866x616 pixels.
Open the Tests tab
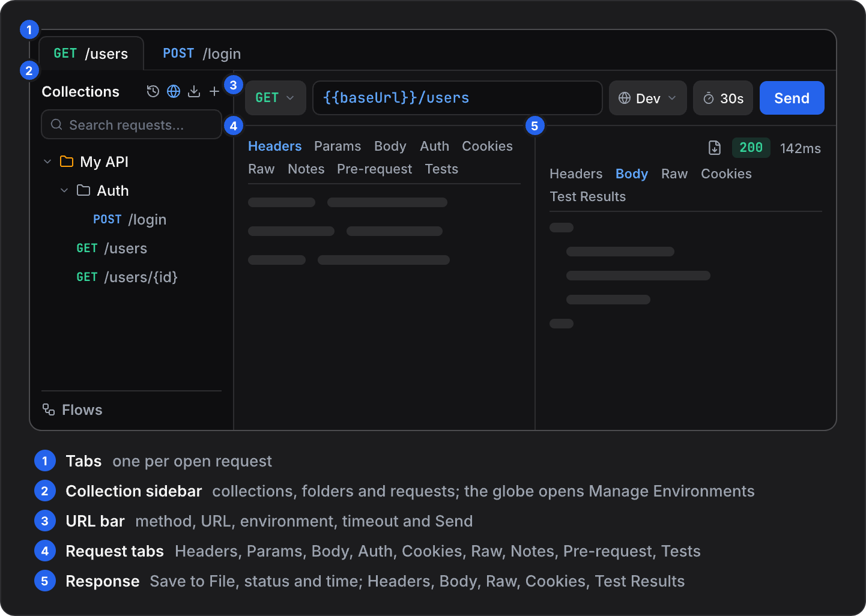point(441,169)
